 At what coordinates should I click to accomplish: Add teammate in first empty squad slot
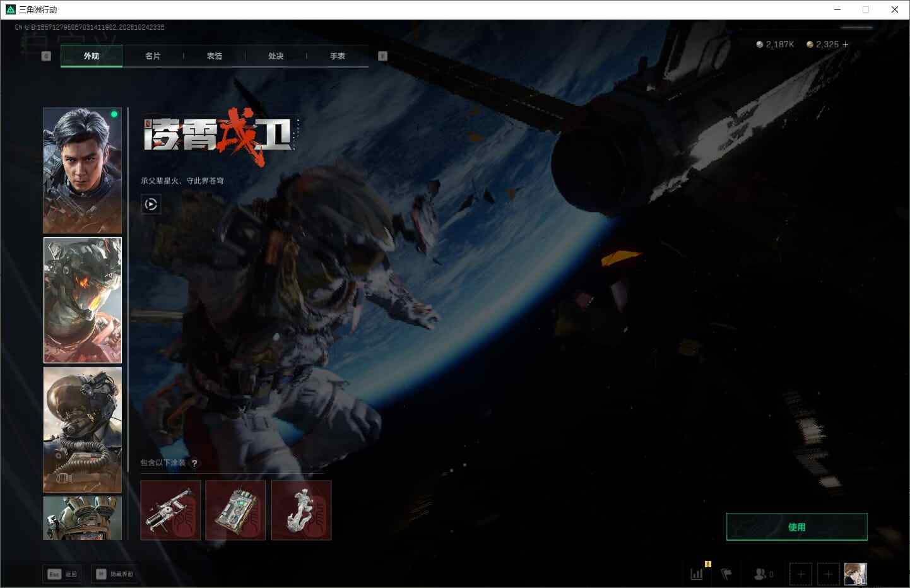(801, 574)
